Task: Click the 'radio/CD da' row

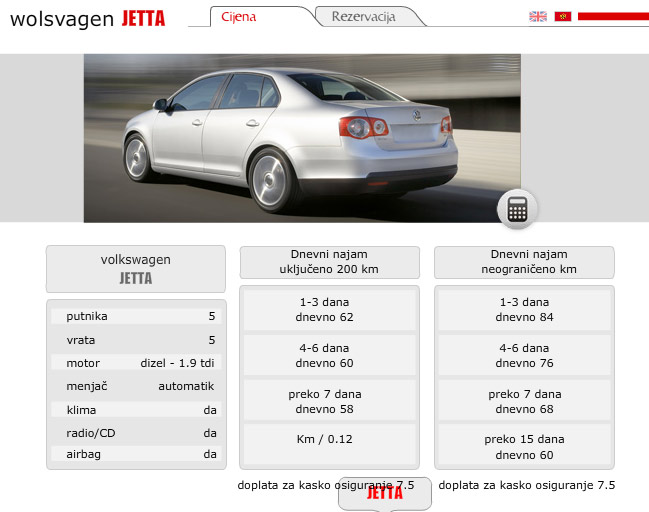Action: point(136,433)
